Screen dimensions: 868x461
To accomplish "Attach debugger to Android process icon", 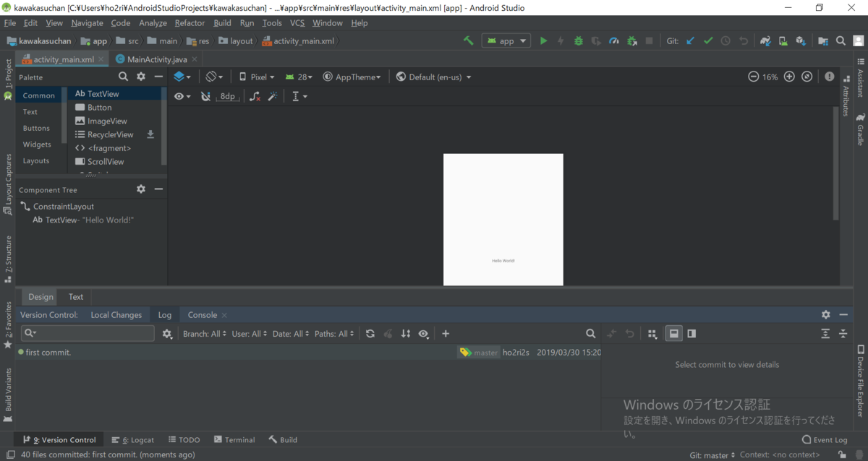I will (x=631, y=41).
